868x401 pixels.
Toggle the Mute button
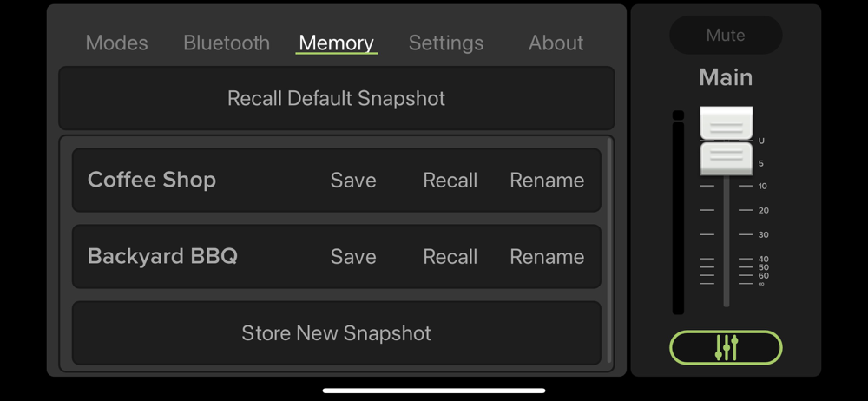point(726,35)
